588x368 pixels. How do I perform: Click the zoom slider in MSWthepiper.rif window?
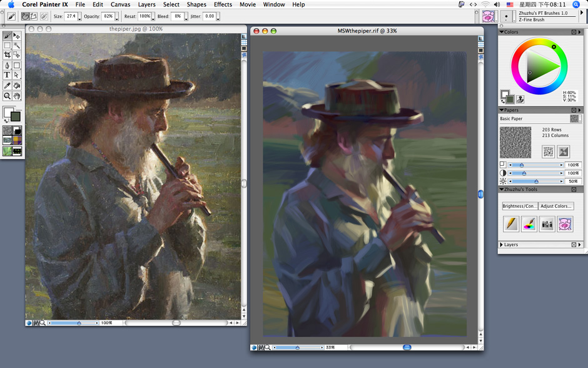(x=298, y=348)
